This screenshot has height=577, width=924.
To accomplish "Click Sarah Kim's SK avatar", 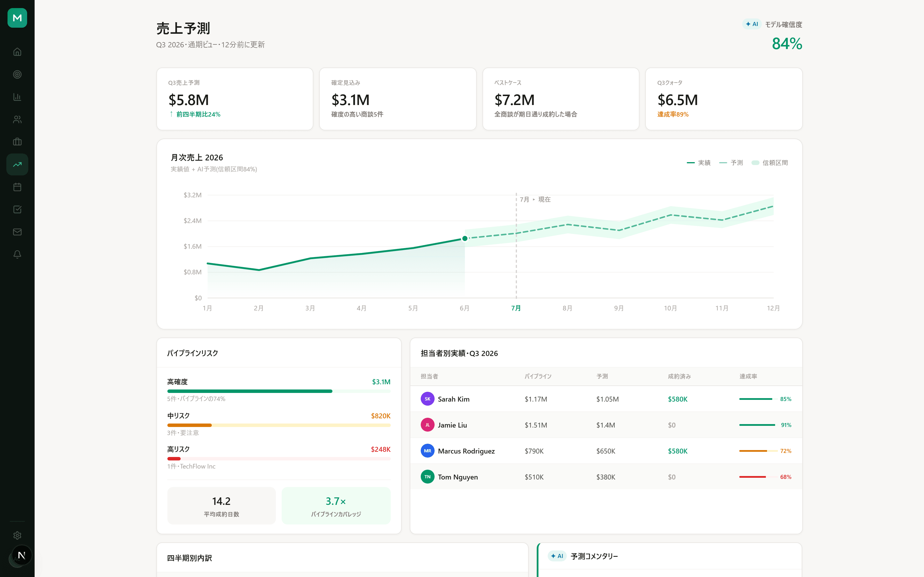I will [x=427, y=399].
